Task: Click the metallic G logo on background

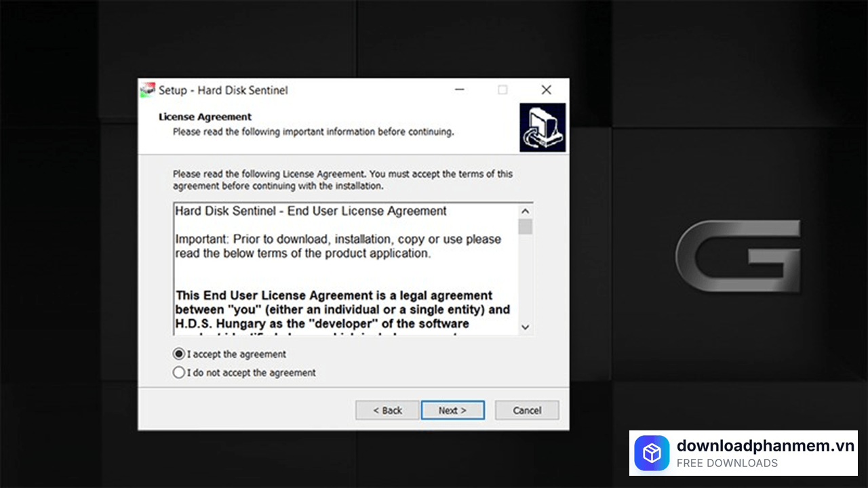Action: pos(738,256)
